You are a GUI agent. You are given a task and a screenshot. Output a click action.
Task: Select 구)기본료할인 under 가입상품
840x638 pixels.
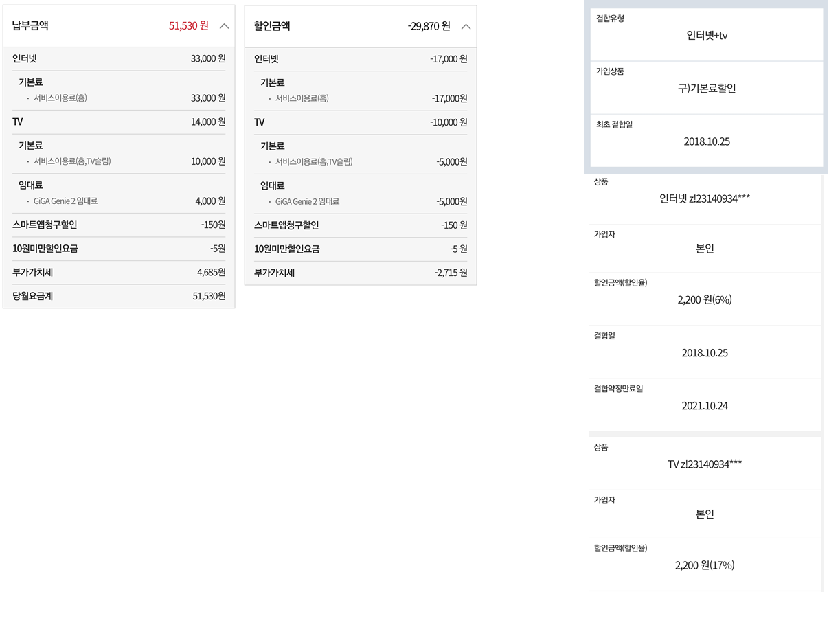(707, 89)
